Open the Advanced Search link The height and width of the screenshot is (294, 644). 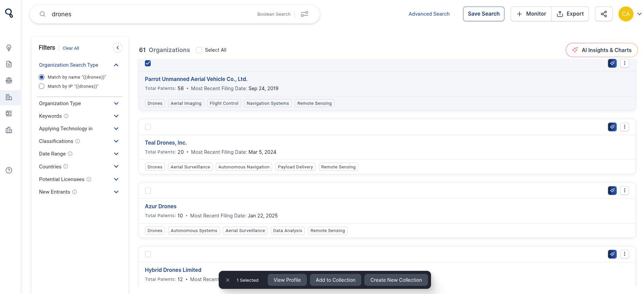(429, 14)
